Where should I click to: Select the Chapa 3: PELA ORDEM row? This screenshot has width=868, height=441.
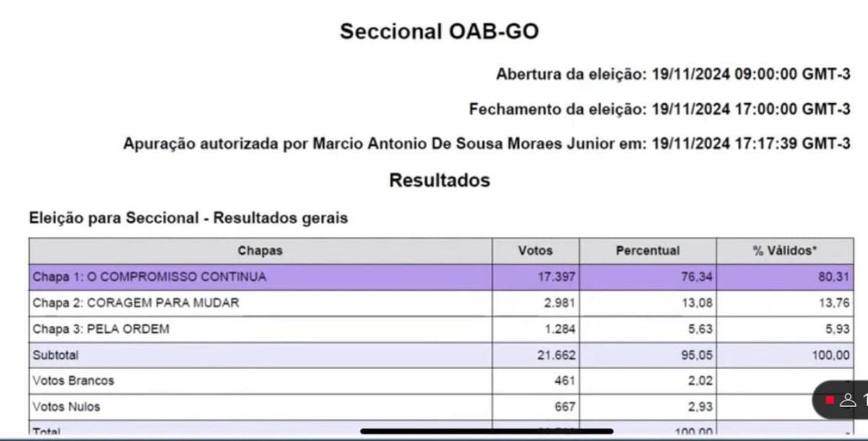tap(101, 329)
